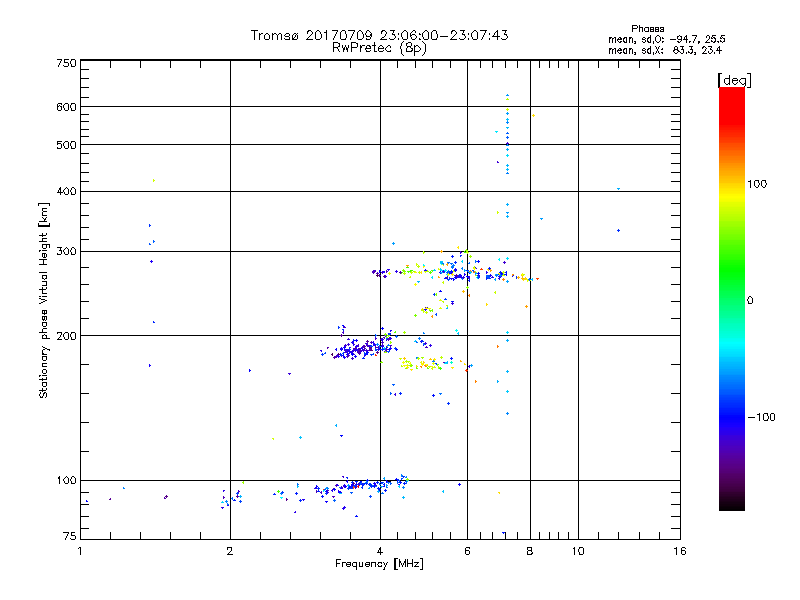Click the 'mean, sd,O: -94.7, 25.5' text

tap(666, 39)
